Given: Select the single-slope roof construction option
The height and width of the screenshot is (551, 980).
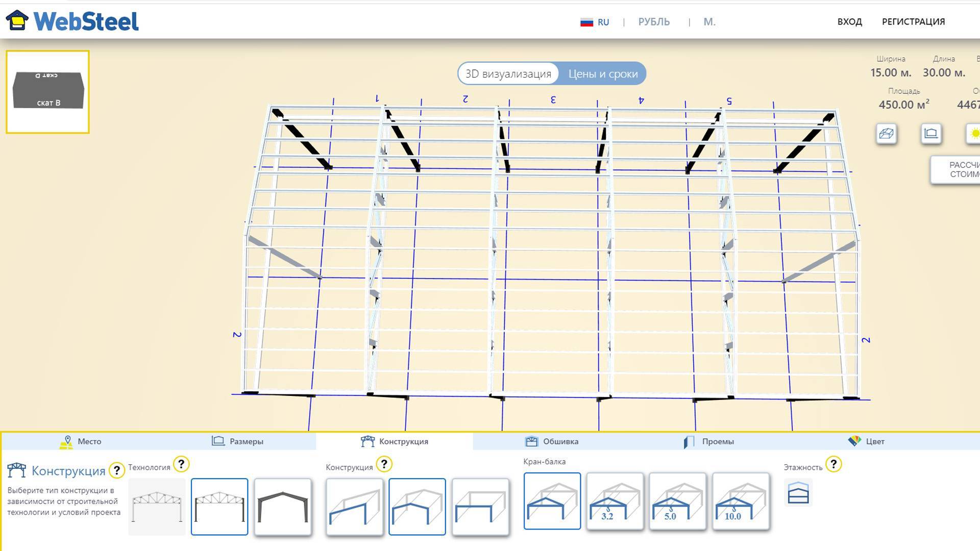Looking at the screenshot, I should coord(354,507).
